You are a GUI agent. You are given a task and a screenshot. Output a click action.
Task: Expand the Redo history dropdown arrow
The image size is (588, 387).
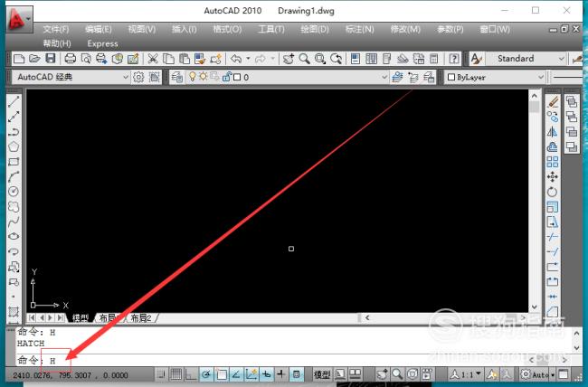coord(272,59)
